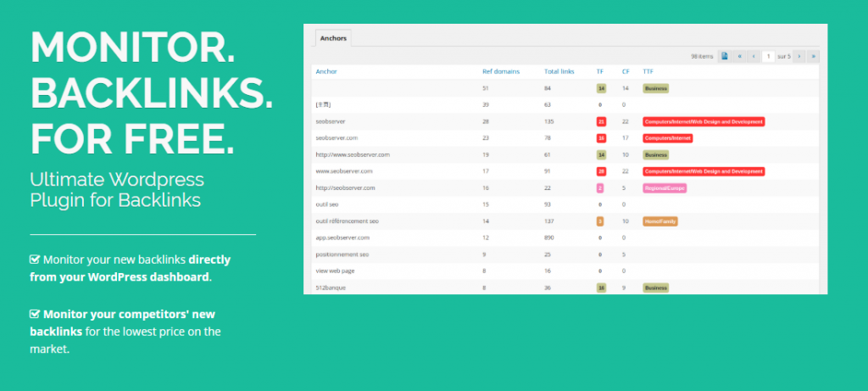
Task: Click the Web Design and Development tag in www.seobserver.com row
Action: (x=703, y=171)
